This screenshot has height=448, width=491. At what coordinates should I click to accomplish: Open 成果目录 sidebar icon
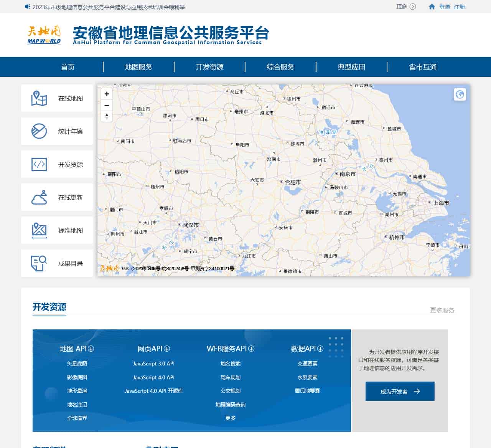(x=39, y=263)
